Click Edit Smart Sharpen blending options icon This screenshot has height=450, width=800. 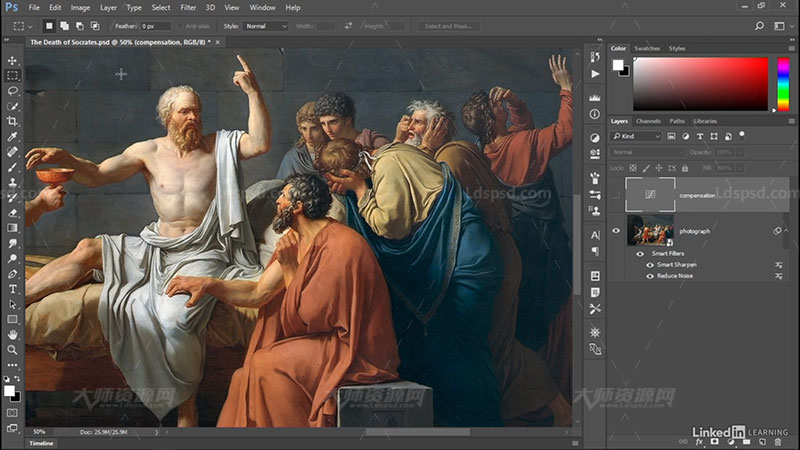779,265
